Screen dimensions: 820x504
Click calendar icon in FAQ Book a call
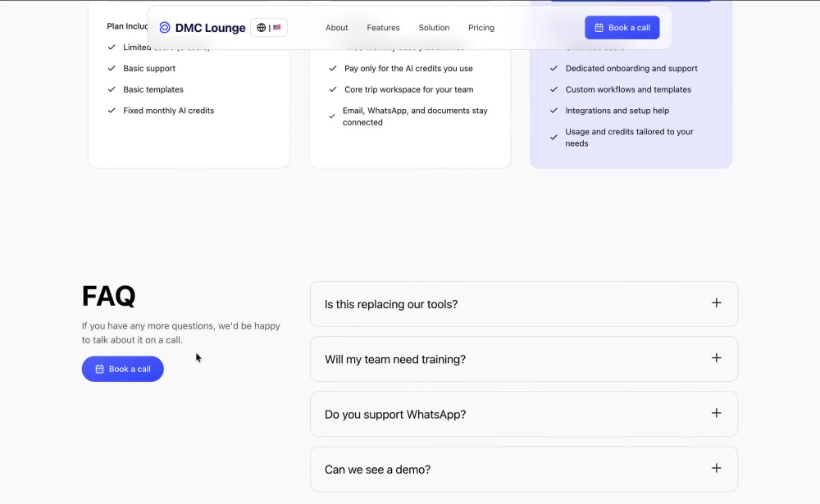click(x=99, y=369)
